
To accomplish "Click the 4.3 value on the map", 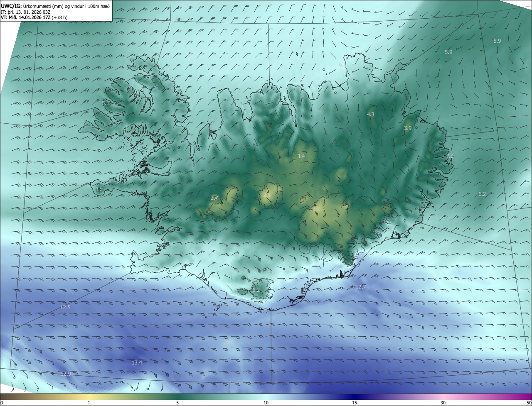I will click(x=370, y=114).
